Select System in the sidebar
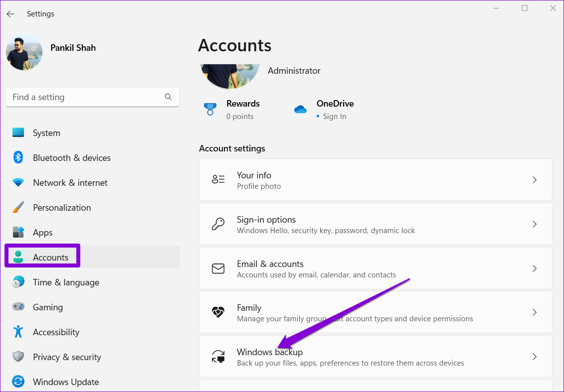564x392 pixels. point(46,133)
